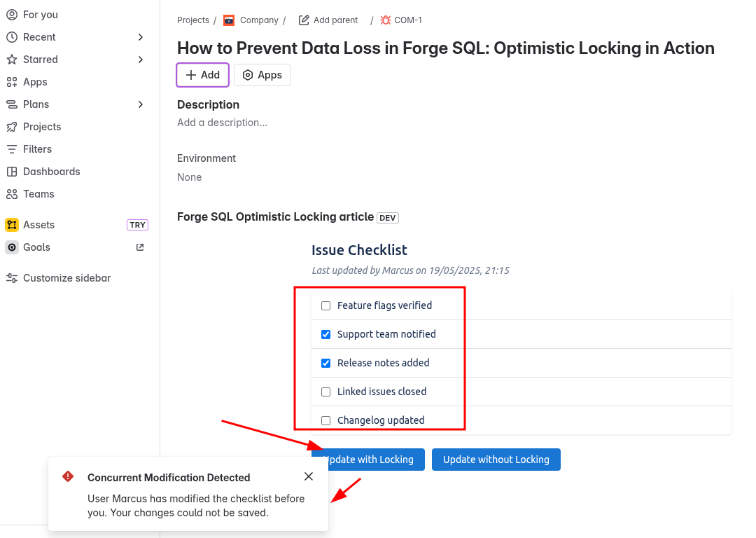Click the Description heading
The width and height of the screenshot is (756, 538).
209,104
